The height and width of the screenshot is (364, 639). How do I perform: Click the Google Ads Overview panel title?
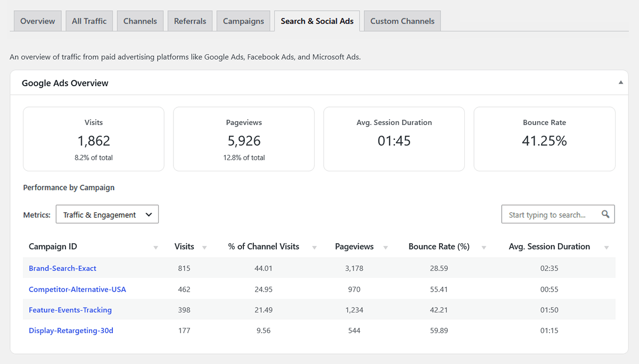tap(65, 83)
